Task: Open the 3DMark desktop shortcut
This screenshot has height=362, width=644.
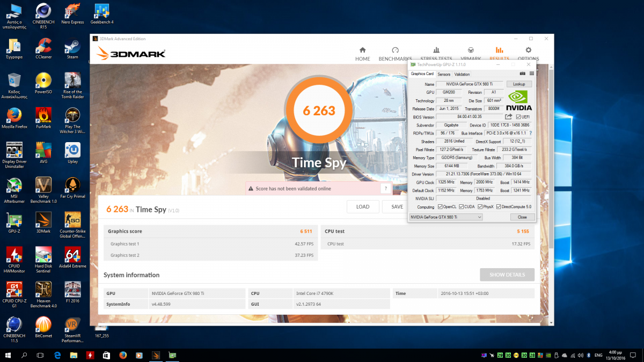Action: [x=43, y=223]
